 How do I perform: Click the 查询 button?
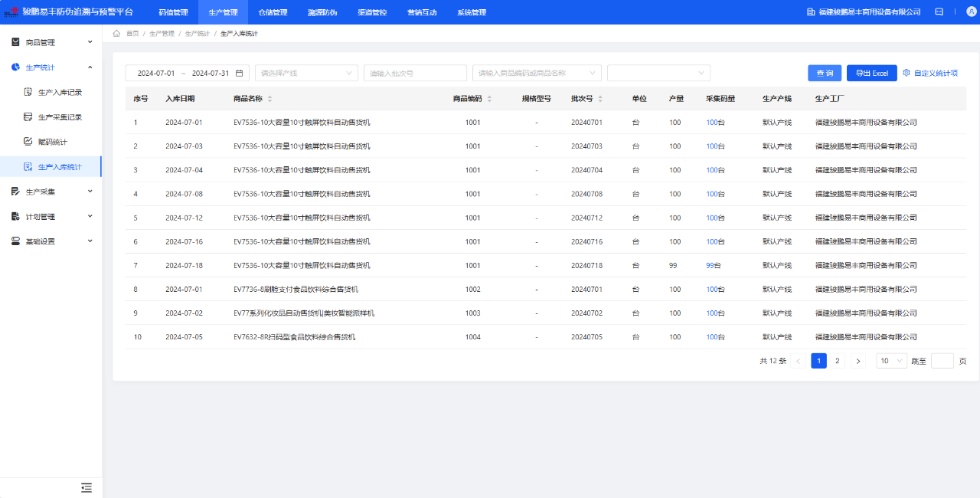(x=825, y=73)
